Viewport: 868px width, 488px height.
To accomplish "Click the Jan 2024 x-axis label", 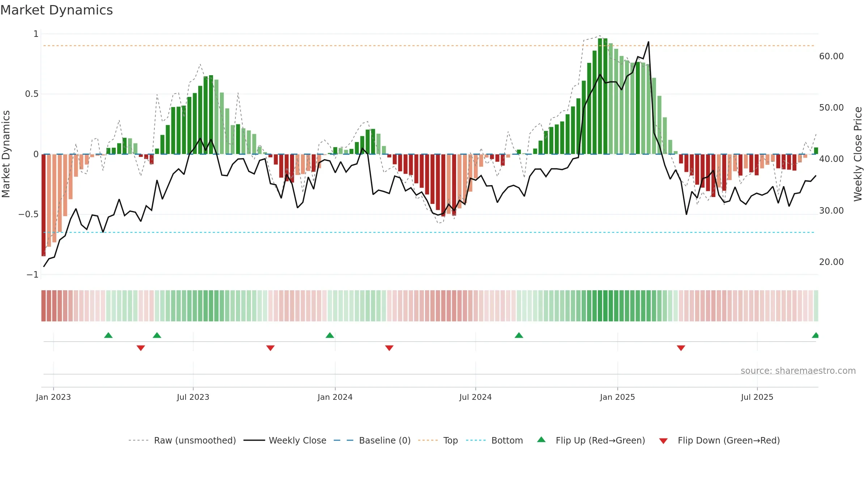I will point(335,397).
